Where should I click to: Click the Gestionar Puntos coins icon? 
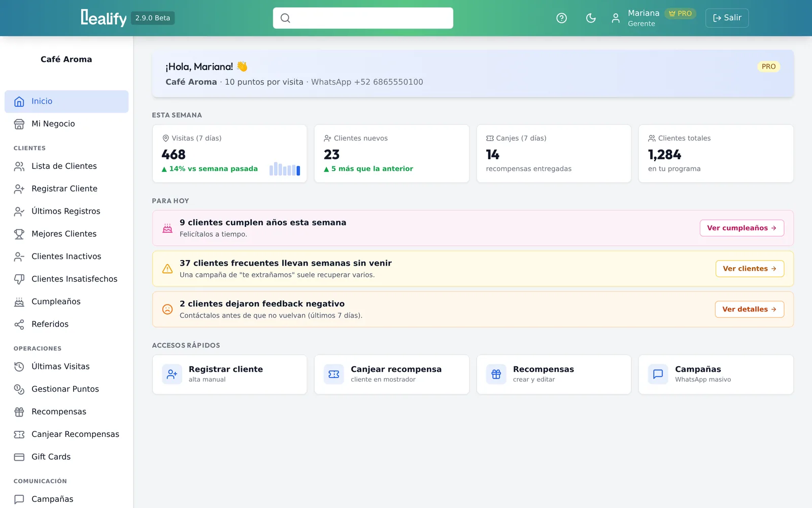pos(19,389)
